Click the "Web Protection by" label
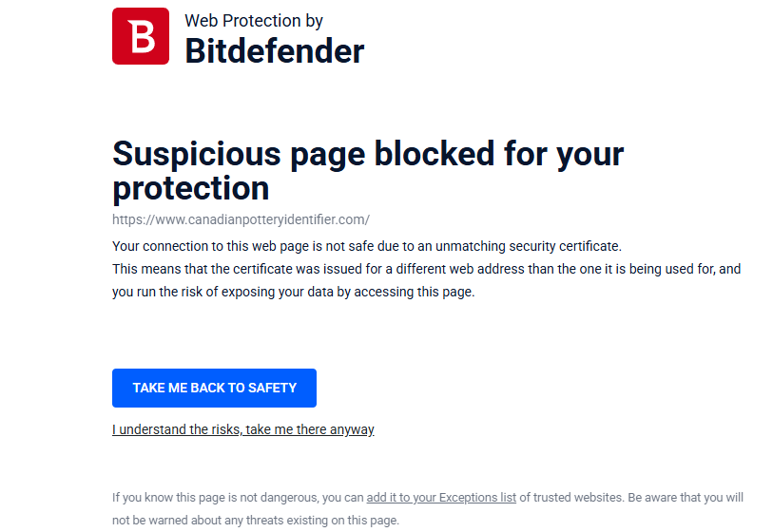 (254, 20)
